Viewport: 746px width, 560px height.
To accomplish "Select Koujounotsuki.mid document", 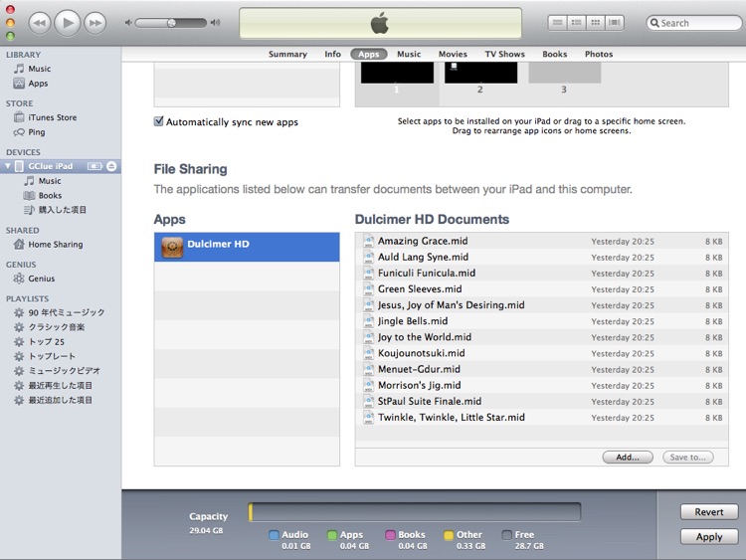I will (x=541, y=353).
